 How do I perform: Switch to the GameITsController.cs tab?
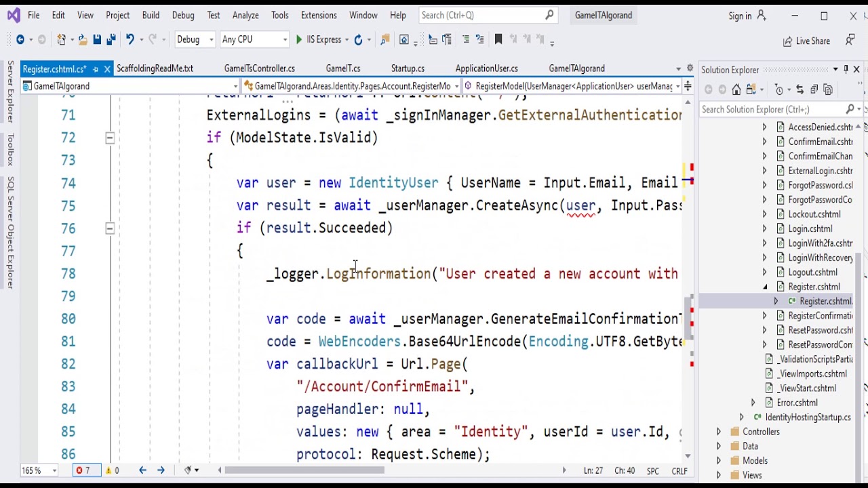pos(259,68)
